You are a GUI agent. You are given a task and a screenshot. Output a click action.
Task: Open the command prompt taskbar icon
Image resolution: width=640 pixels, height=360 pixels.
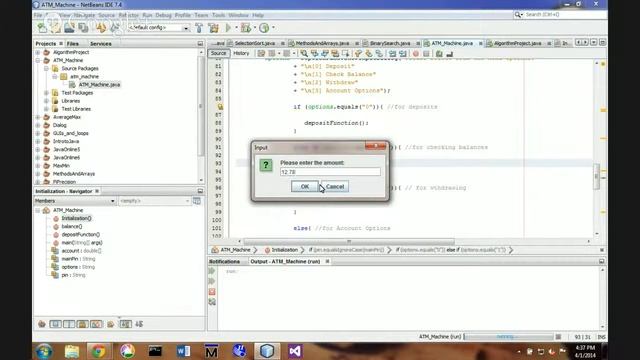click(x=155, y=351)
